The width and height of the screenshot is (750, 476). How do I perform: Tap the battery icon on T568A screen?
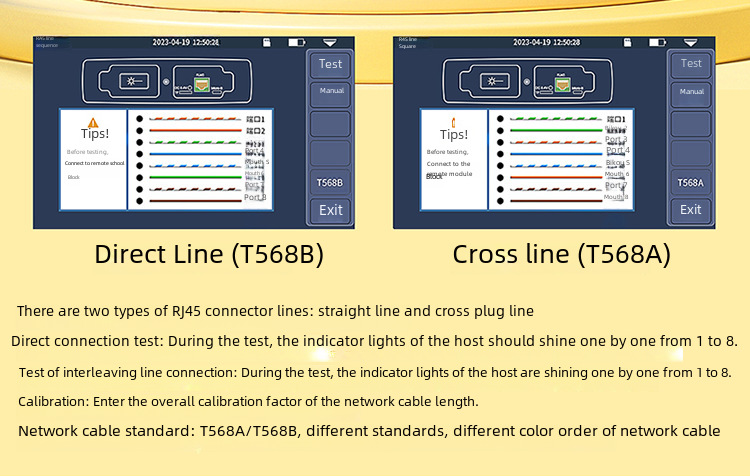(x=657, y=43)
